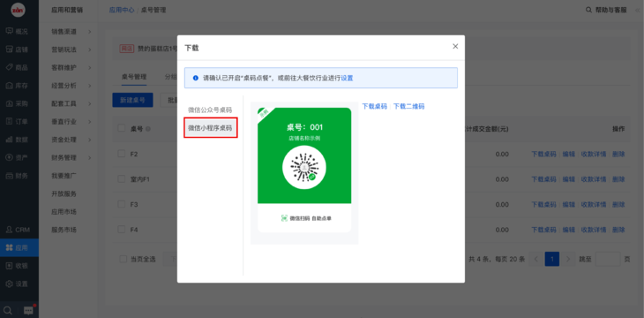
Task: Open 库存 inventory in left sidebar
Action: coord(18,86)
